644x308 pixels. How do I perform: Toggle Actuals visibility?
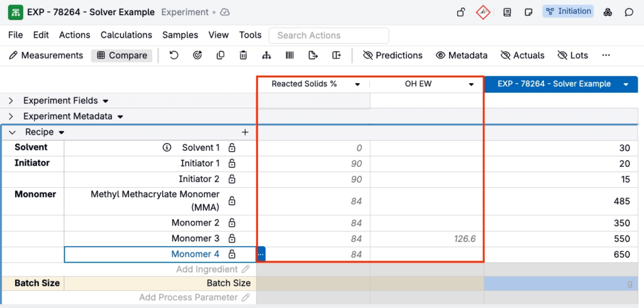pyautogui.click(x=523, y=55)
